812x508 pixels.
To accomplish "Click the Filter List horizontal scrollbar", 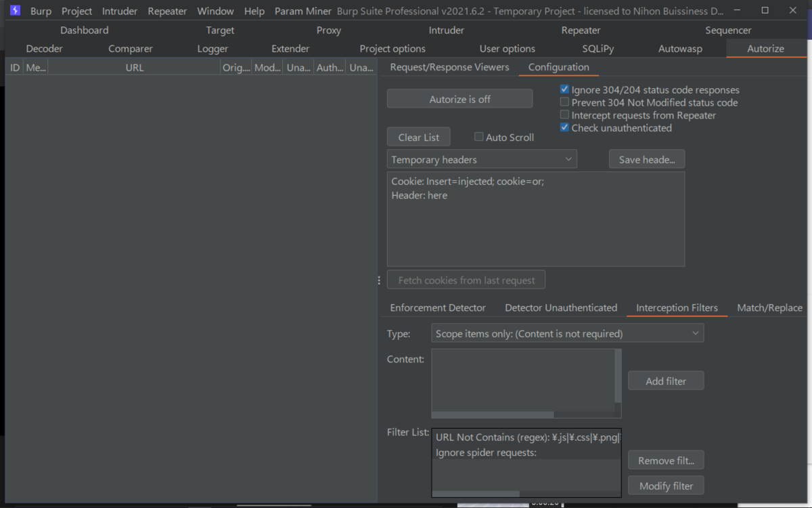I will 476,494.
